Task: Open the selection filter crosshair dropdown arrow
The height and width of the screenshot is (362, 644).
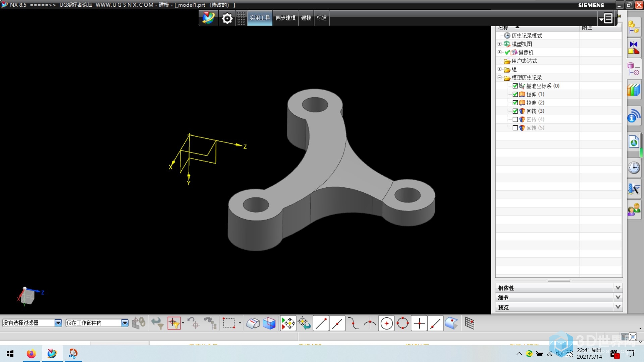Action: 183,323
